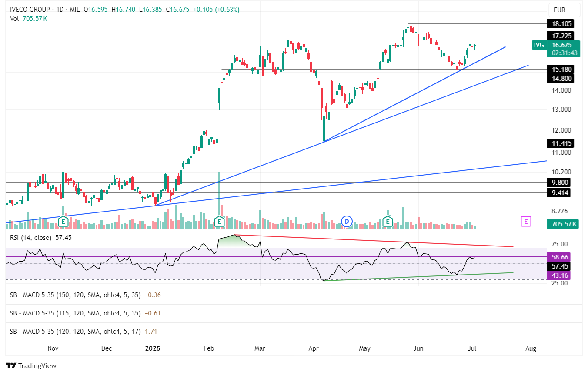Click the earnings E marker in November

[63, 222]
